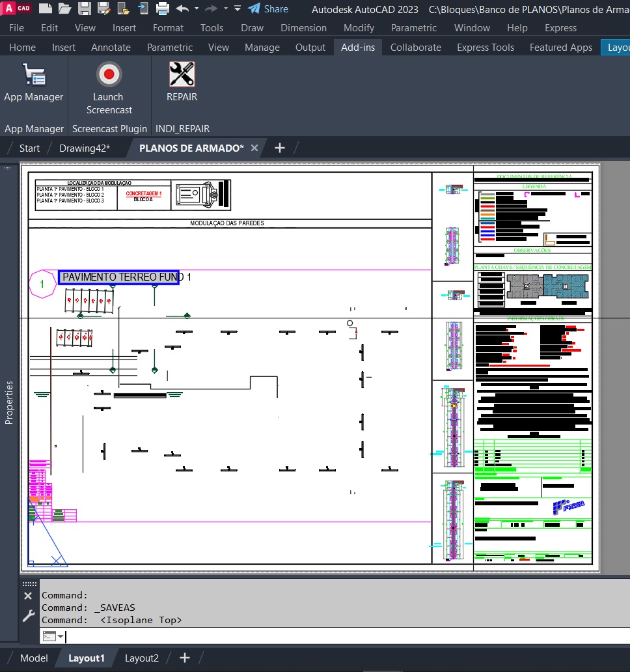Open the Help menu

coord(517,28)
